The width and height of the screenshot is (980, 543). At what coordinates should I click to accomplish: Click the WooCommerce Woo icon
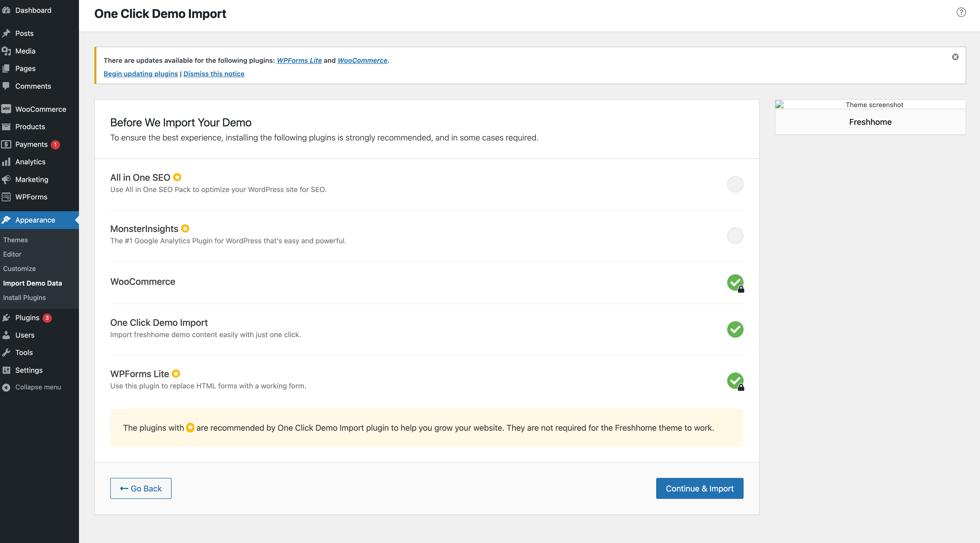click(x=6, y=109)
